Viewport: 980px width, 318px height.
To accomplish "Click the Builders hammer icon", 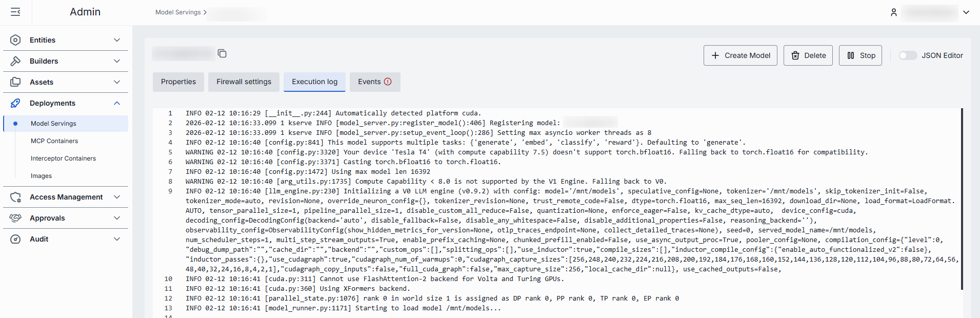I will click(x=15, y=61).
